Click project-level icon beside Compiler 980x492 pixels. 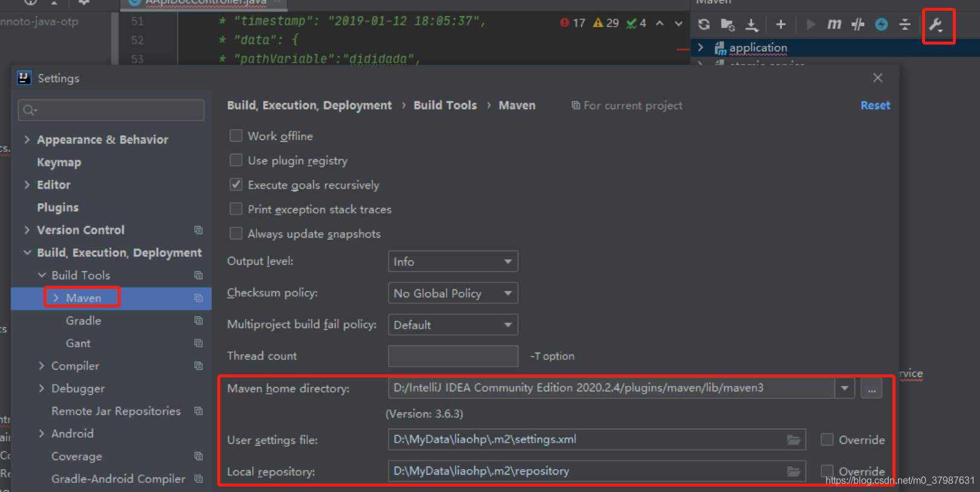click(199, 365)
